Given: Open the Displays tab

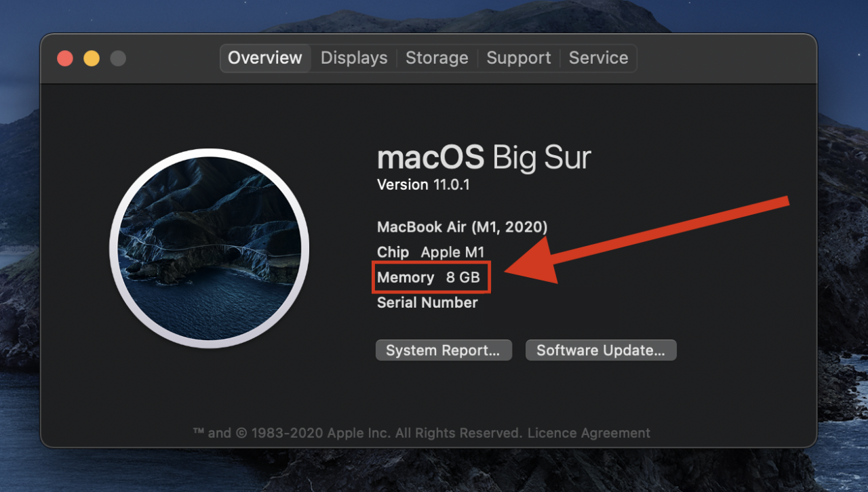Looking at the screenshot, I should click(354, 58).
